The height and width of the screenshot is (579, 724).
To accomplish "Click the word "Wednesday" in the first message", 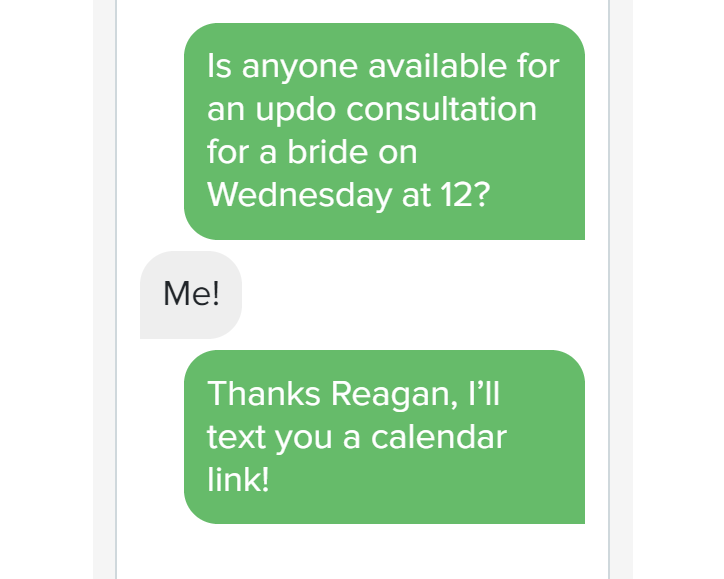I will 300,195.
